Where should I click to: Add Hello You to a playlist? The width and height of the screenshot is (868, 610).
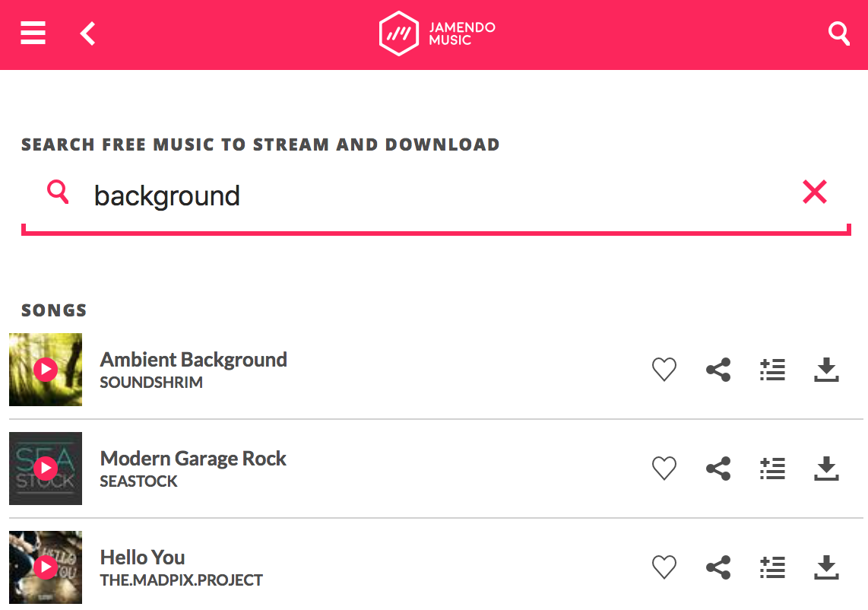(772, 567)
